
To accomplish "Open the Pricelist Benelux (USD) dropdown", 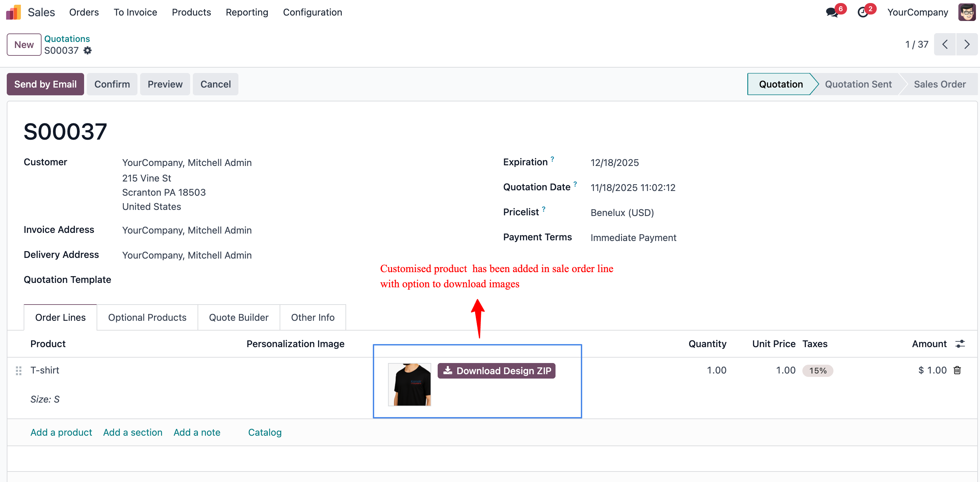I will click(622, 213).
